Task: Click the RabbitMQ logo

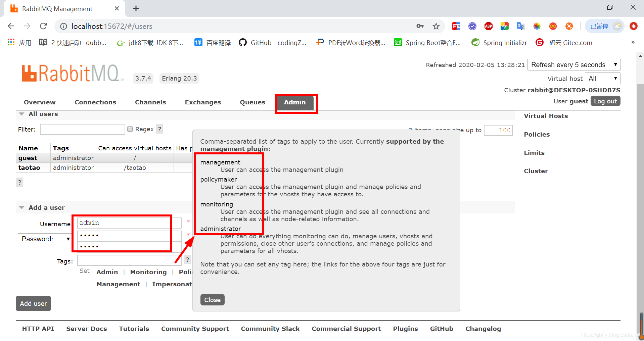Action: [x=73, y=73]
